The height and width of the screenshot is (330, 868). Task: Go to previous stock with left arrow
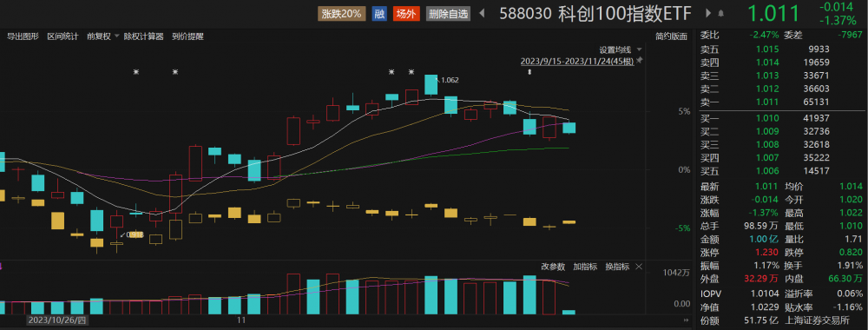[482, 14]
